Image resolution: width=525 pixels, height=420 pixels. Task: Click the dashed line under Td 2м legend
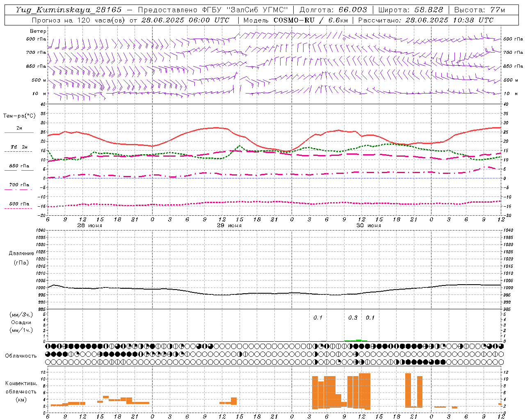click(x=18, y=152)
